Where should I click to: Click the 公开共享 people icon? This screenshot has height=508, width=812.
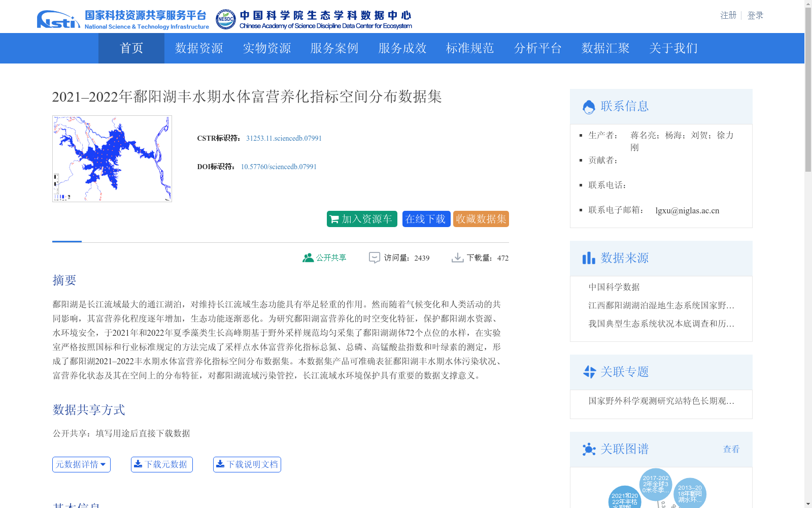pyautogui.click(x=308, y=258)
